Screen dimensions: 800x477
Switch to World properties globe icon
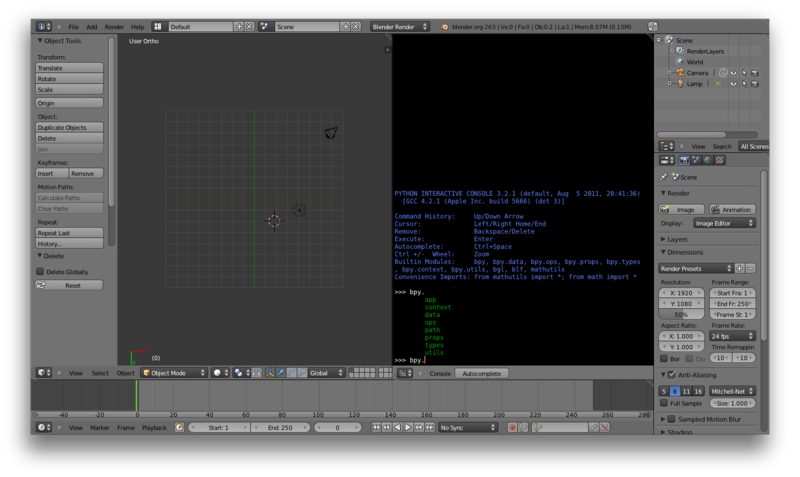708,160
